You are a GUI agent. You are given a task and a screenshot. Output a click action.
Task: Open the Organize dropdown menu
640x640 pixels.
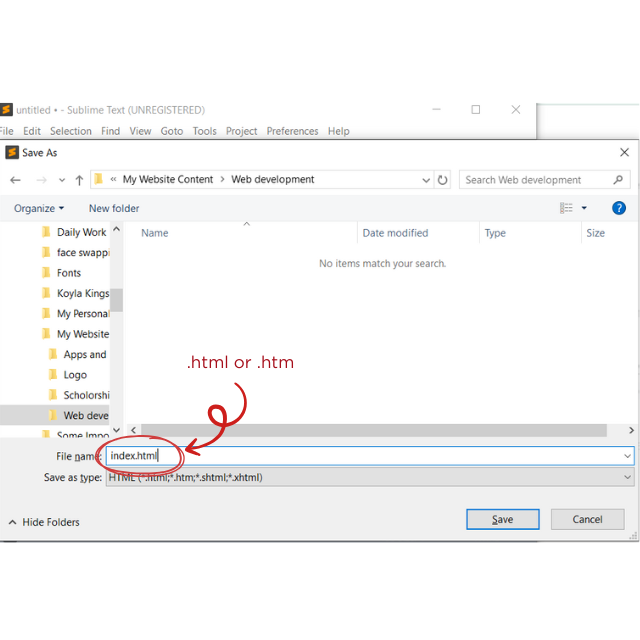38,208
